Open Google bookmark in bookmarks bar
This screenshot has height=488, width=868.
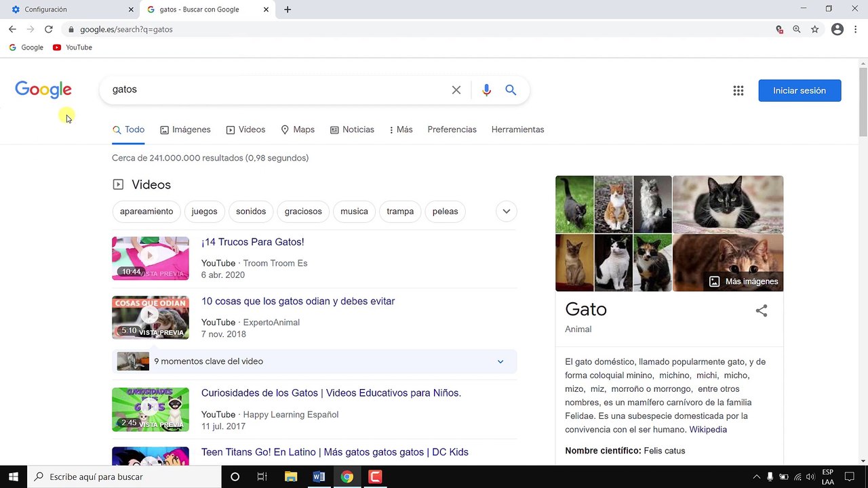tap(26, 47)
